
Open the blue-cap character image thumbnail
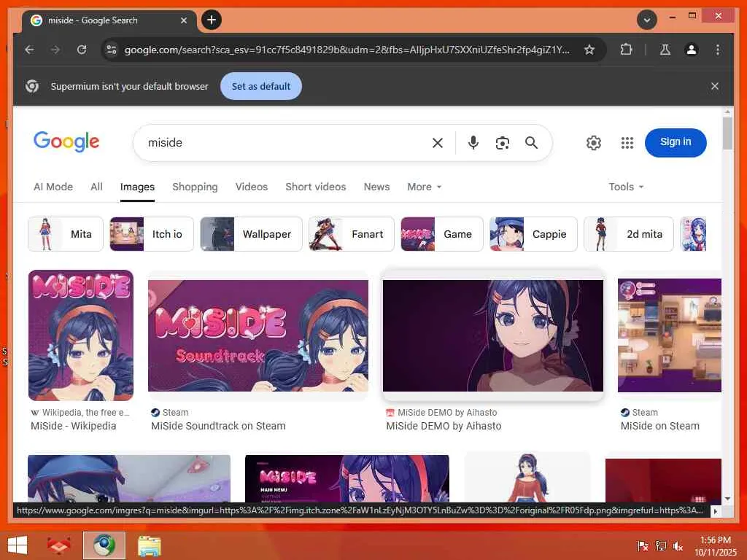point(129,478)
